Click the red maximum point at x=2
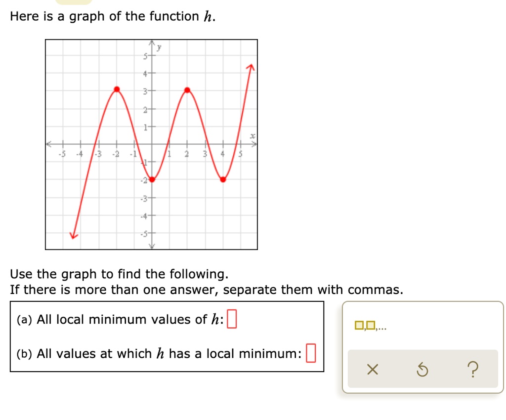The height and width of the screenshot is (420, 506). 187,90
